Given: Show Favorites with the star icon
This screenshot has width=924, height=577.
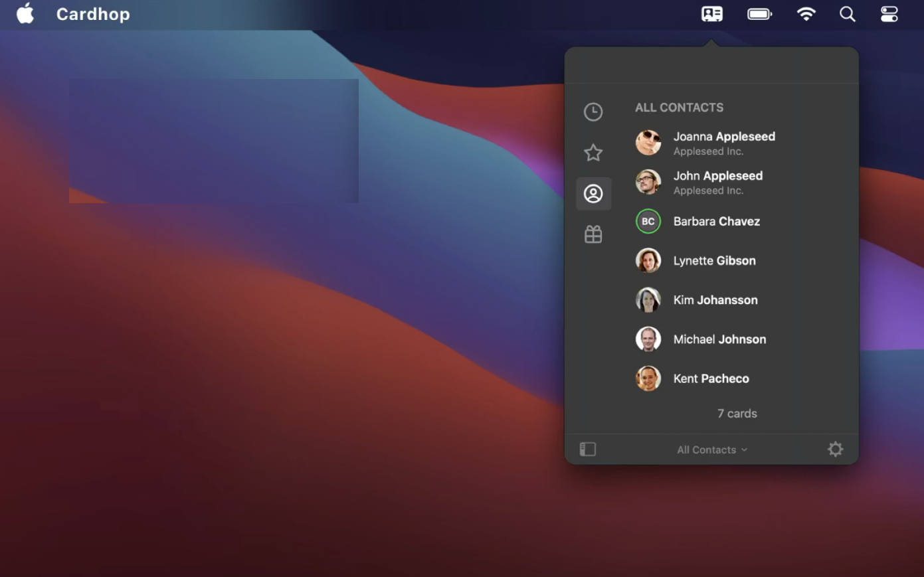Looking at the screenshot, I should click(x=593, y=153).
